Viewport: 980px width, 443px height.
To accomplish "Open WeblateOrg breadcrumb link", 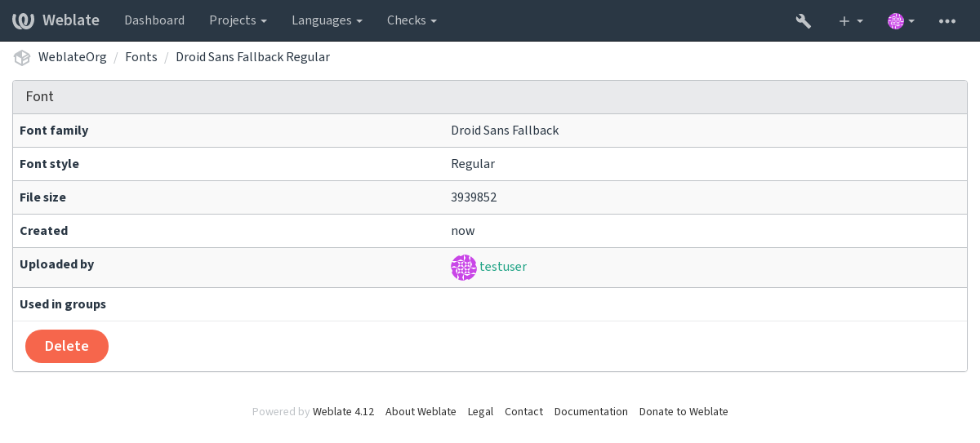I will 72,57.
